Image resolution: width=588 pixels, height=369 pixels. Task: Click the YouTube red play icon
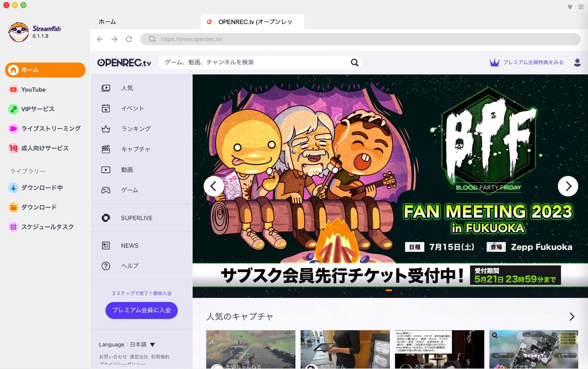[13, 90]
